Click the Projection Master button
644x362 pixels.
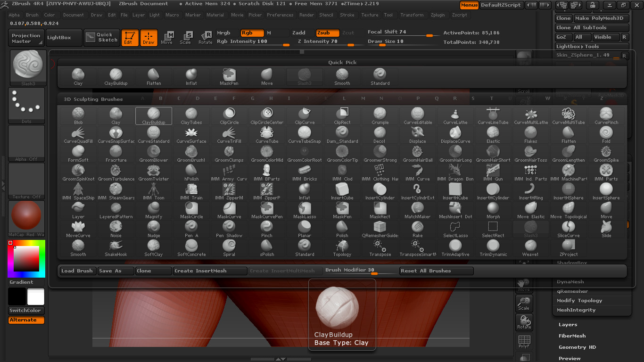pyautogui.click(x=26, y=38)
